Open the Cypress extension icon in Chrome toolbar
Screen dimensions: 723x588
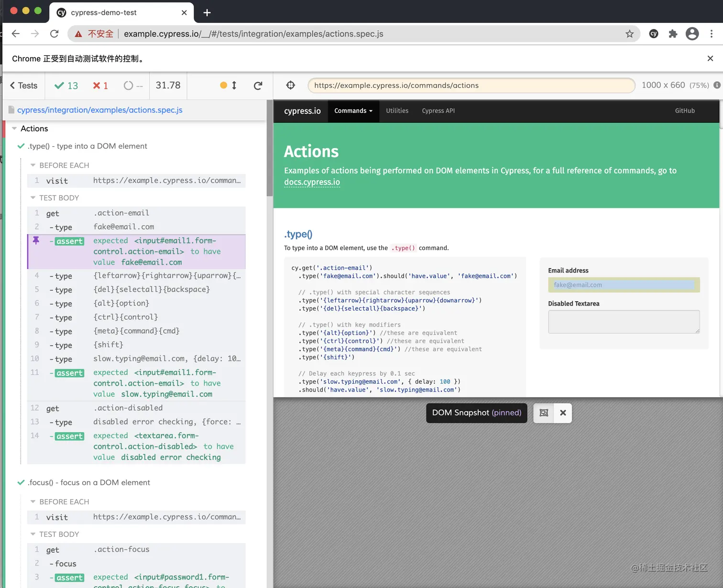click(654, 33)
